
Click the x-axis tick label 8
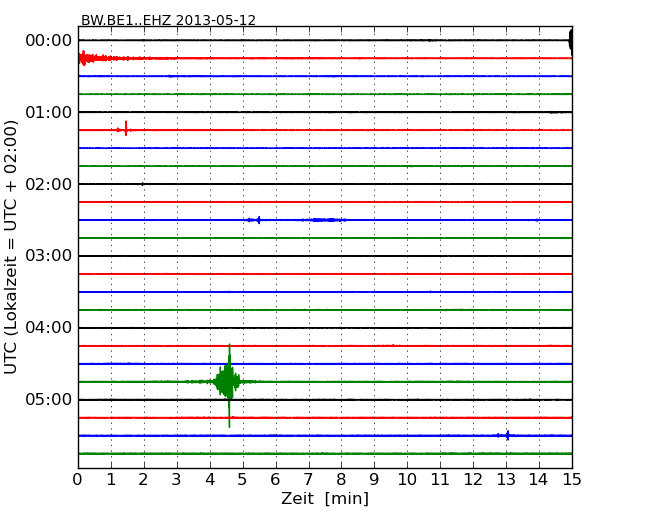click(x=341, y=480)
